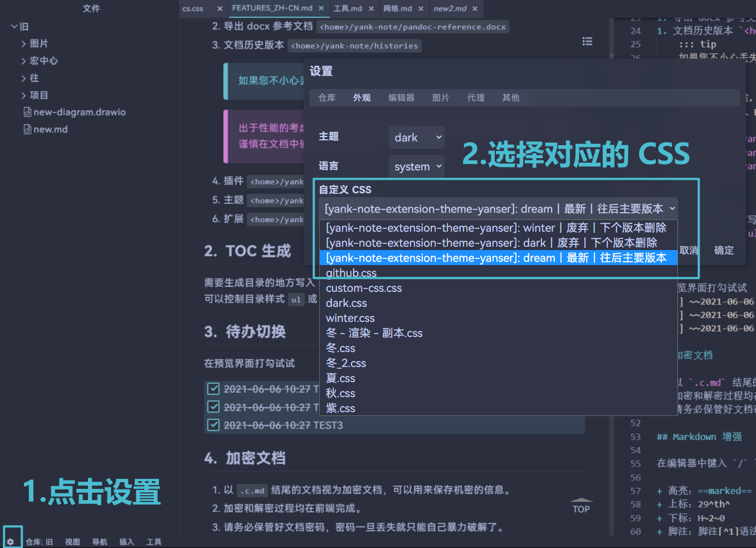This screenshot has height=548, width=756.
Task: Open the 主题 dark dropdown
Action: coord(417,138)
